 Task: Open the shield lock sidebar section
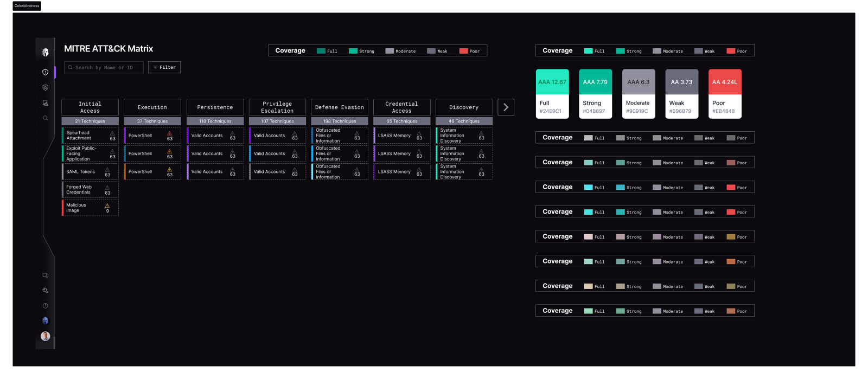46,87
